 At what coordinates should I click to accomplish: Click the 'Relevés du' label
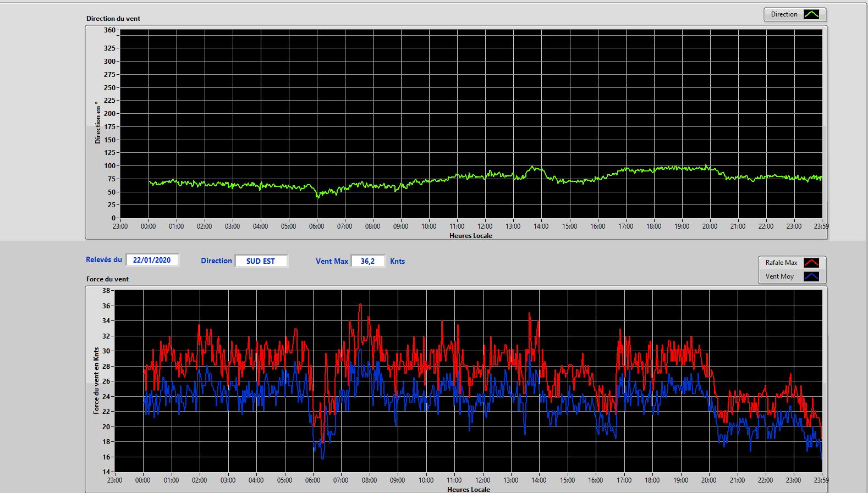click(104, 260)
